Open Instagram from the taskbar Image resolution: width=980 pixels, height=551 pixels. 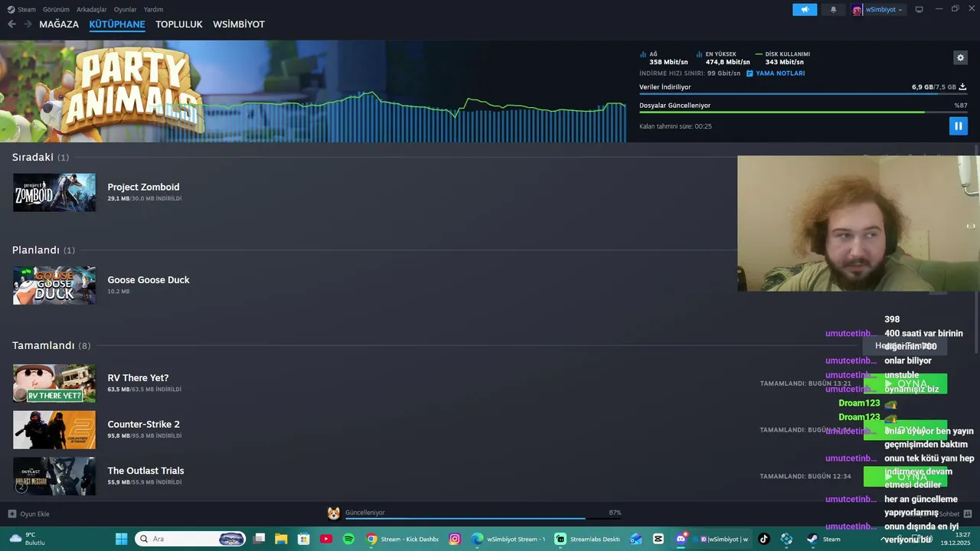455,539
